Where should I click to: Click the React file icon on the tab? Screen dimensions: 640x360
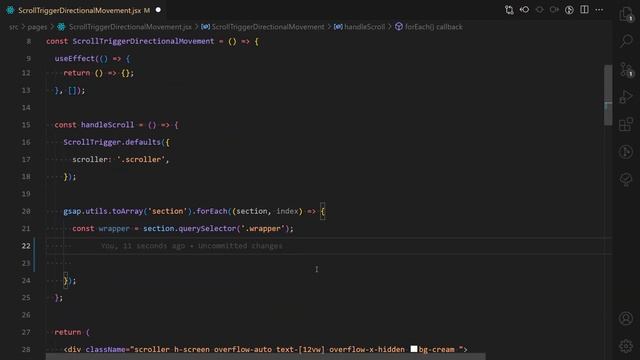point(10,10)
